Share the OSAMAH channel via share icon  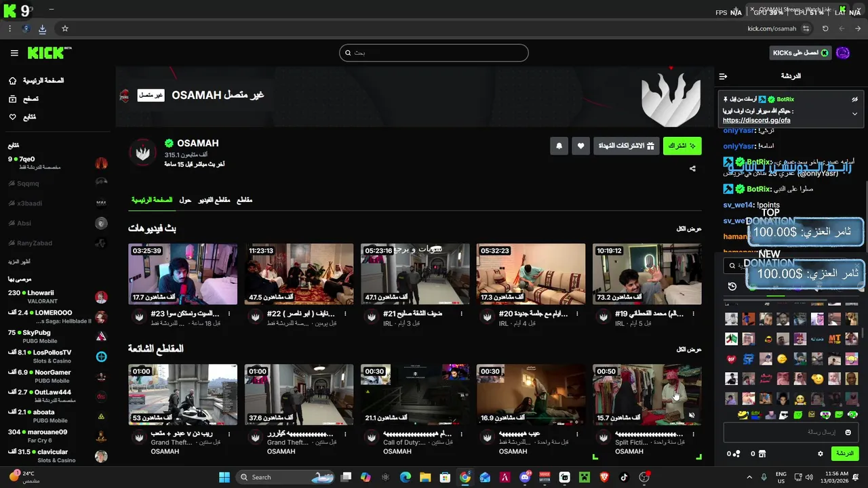tap(692, 169)
